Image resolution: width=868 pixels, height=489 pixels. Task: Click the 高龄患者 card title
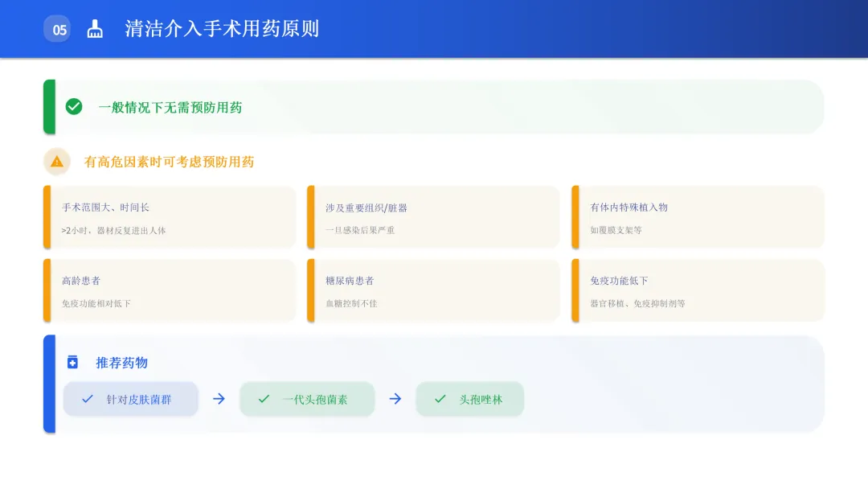click(x=81, y=281)
